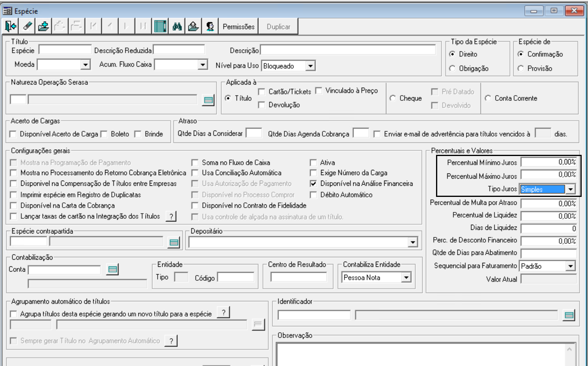
Task: Click the Qtde Dias a Considerar field
Action: [254, 133]
